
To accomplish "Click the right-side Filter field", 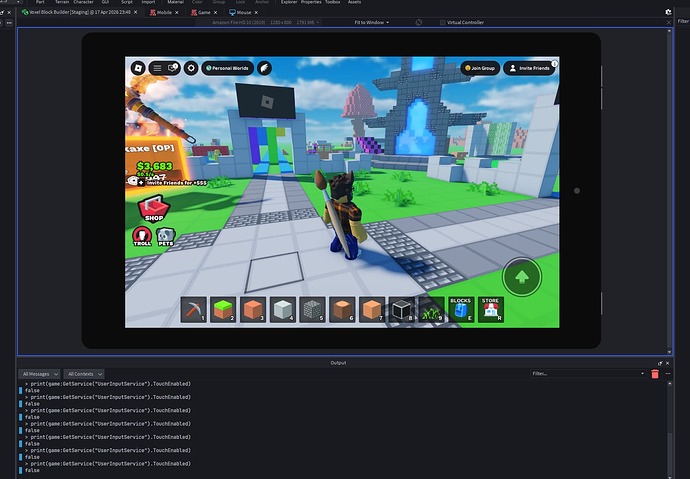I will coord(683,21).
